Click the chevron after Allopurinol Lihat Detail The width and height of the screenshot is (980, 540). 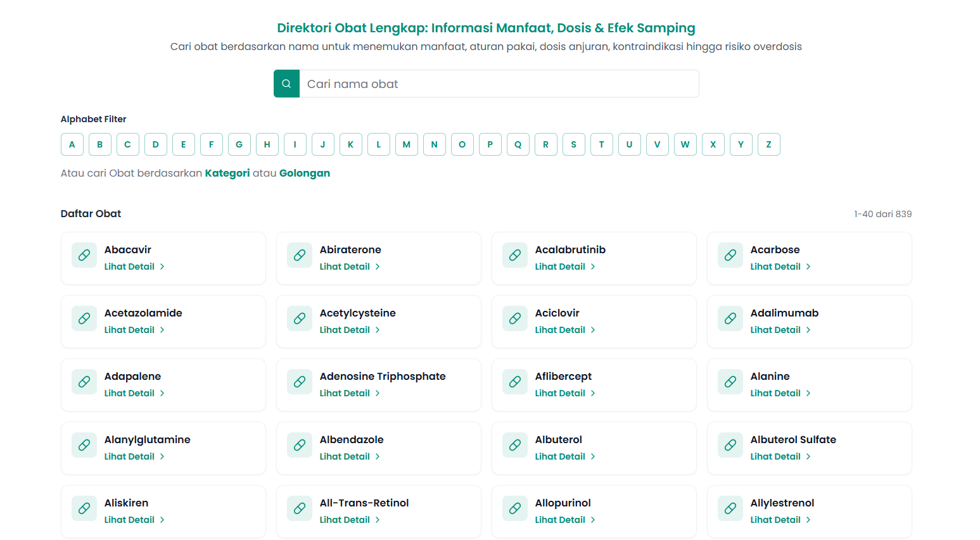[593, 520]
